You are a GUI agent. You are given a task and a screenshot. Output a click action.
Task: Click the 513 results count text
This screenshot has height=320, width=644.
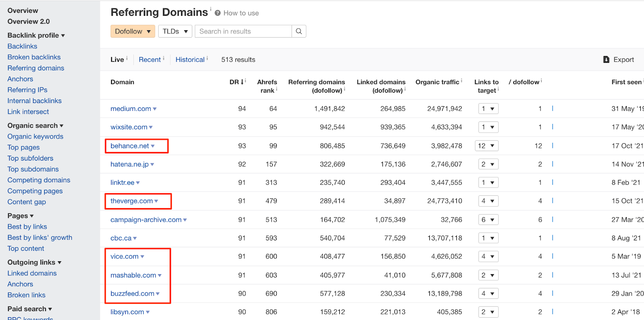(x=238, y=60)
